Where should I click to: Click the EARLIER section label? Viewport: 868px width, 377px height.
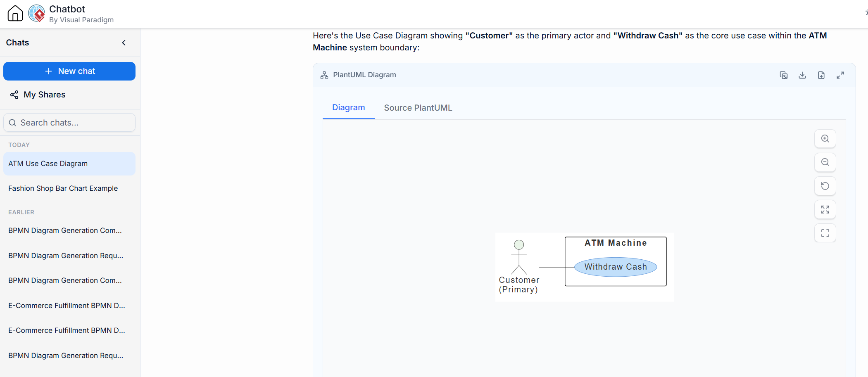tap(21, 212)
